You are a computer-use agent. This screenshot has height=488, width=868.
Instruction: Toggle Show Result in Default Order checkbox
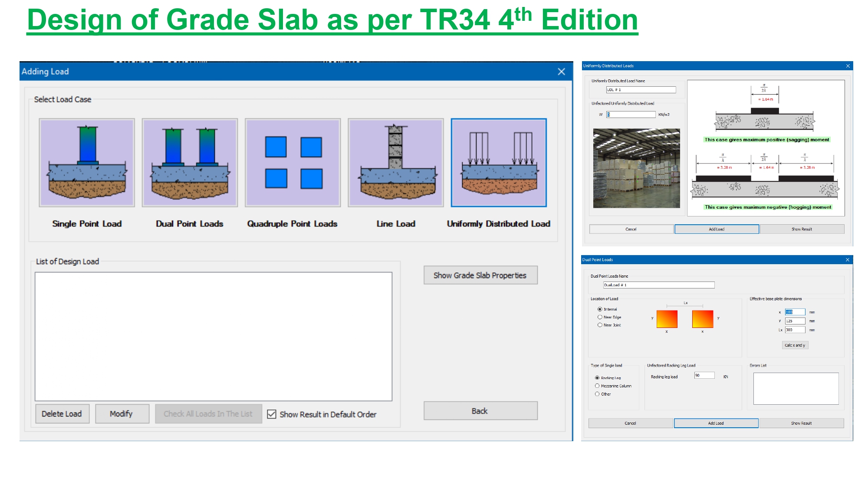click(x=272, y=414)
